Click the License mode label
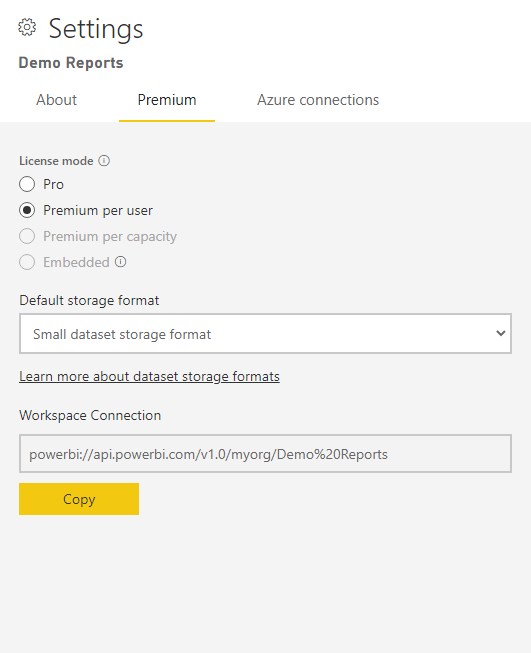 pos(56,161)
